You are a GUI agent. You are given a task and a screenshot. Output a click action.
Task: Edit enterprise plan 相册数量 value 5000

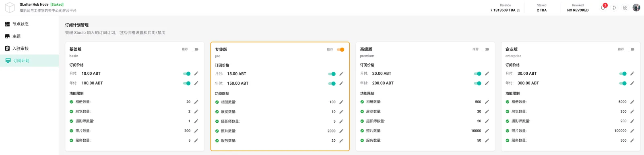(632, 102)
